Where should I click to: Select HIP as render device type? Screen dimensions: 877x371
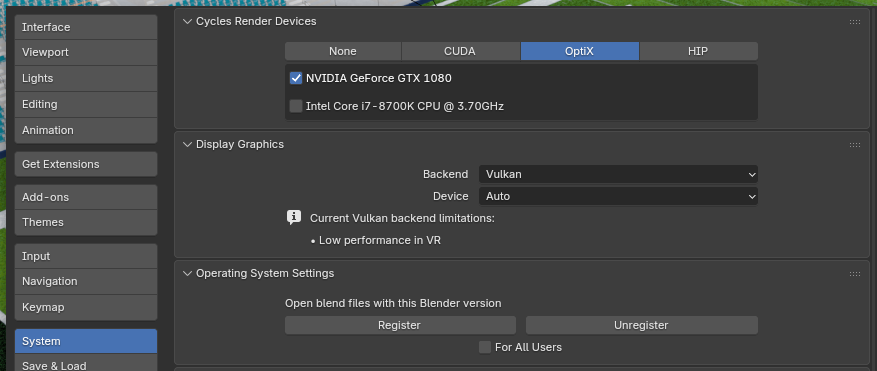point(699,51)
